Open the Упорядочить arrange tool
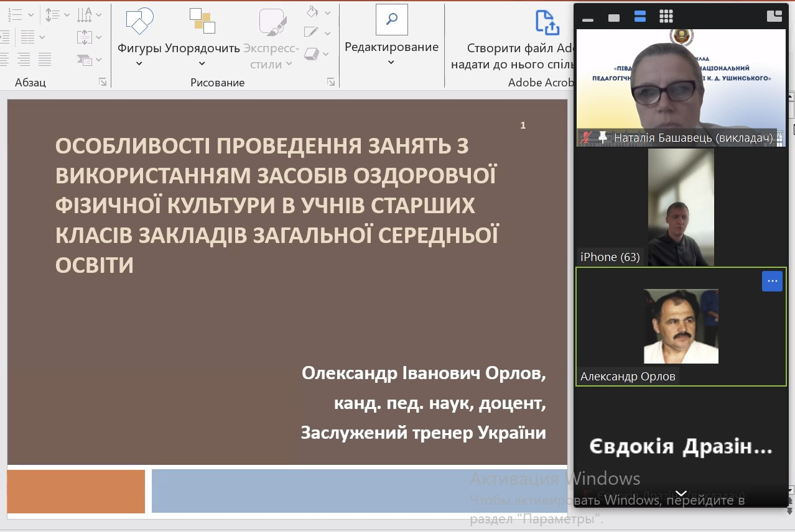Screen dimensions: 795x532 tap(202, 21)
